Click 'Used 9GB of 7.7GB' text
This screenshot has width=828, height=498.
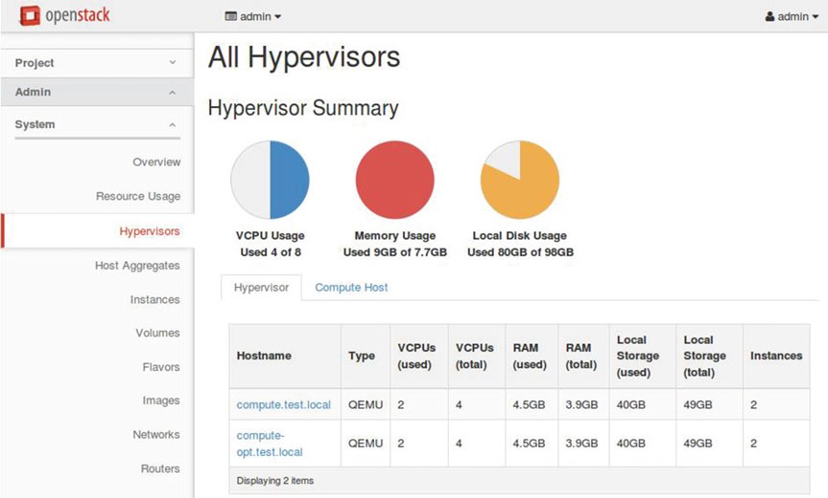tap(395, 252)
